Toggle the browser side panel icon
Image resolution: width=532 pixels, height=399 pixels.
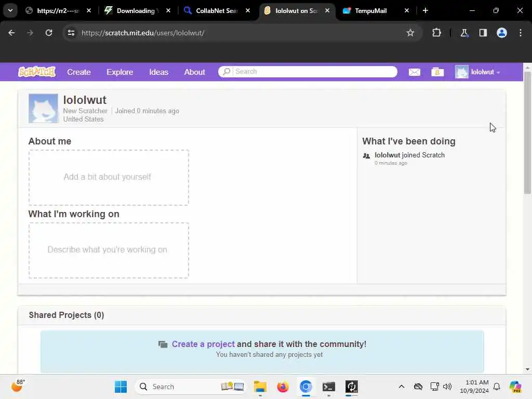(483, 33)
